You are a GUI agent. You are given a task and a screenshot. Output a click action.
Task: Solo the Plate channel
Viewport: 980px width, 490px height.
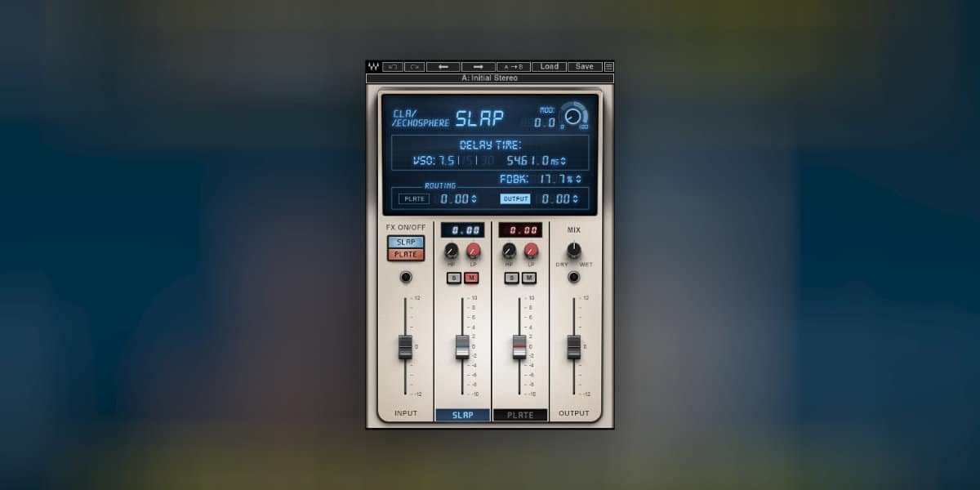coord(511,278)
